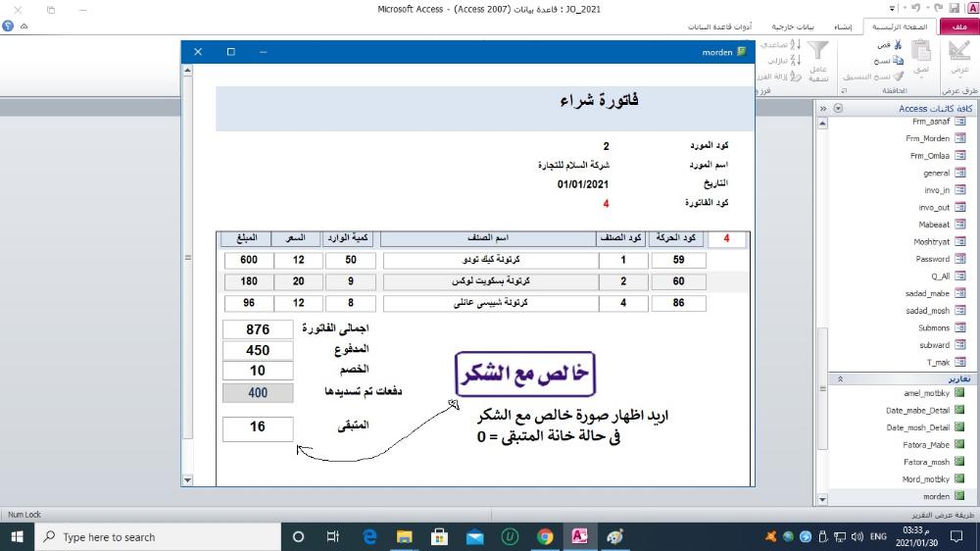Viewport: 980px width, 551px height.
Task: Select the Q_All form
Action: (x=940, y=275)
